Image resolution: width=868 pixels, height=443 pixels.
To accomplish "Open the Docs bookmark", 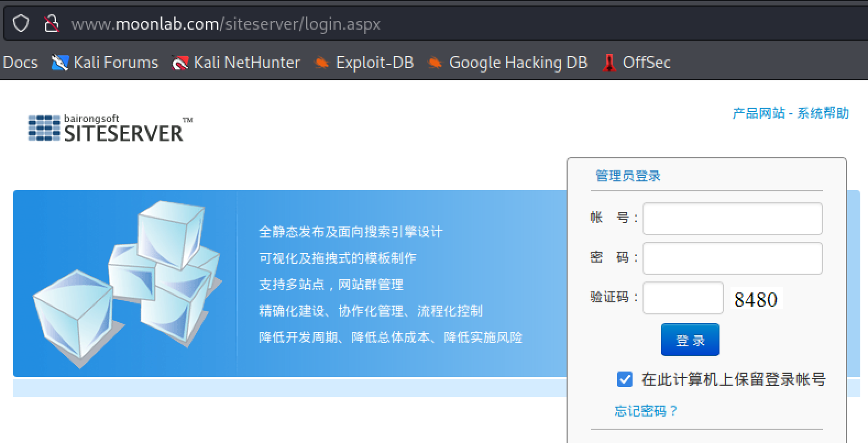I will point(20,63).
